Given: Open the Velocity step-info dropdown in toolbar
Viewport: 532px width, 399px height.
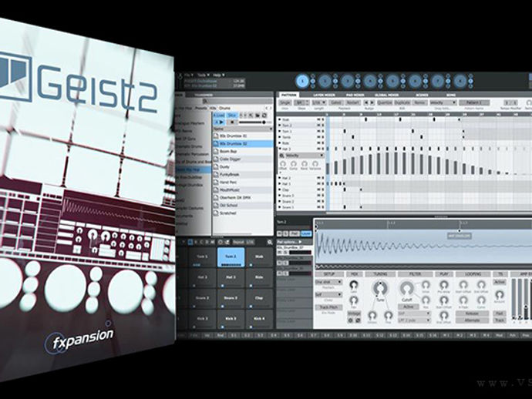Looking at the screenshot, I should (x=443, y=102).
